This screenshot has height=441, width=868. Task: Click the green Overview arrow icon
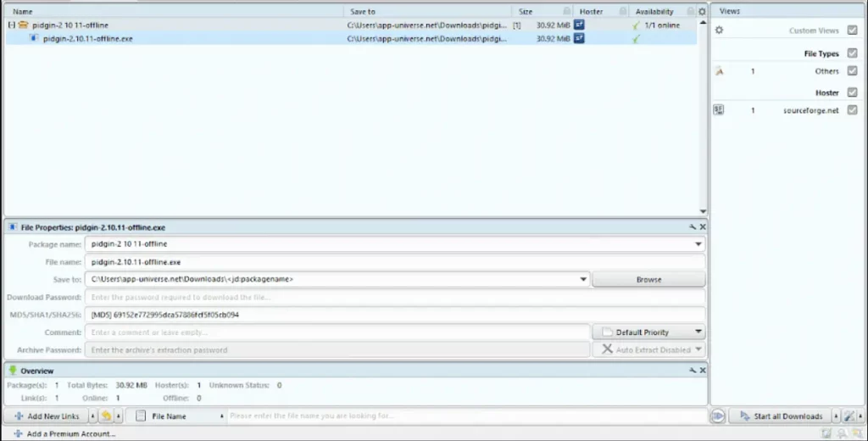13,370
